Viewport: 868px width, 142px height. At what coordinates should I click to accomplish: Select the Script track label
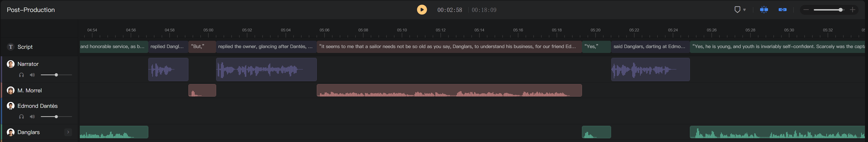25,47
